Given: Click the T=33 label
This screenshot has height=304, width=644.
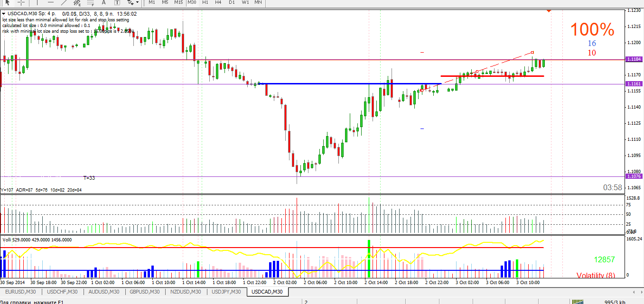Looking at the screenshot, I should point(89,178).
